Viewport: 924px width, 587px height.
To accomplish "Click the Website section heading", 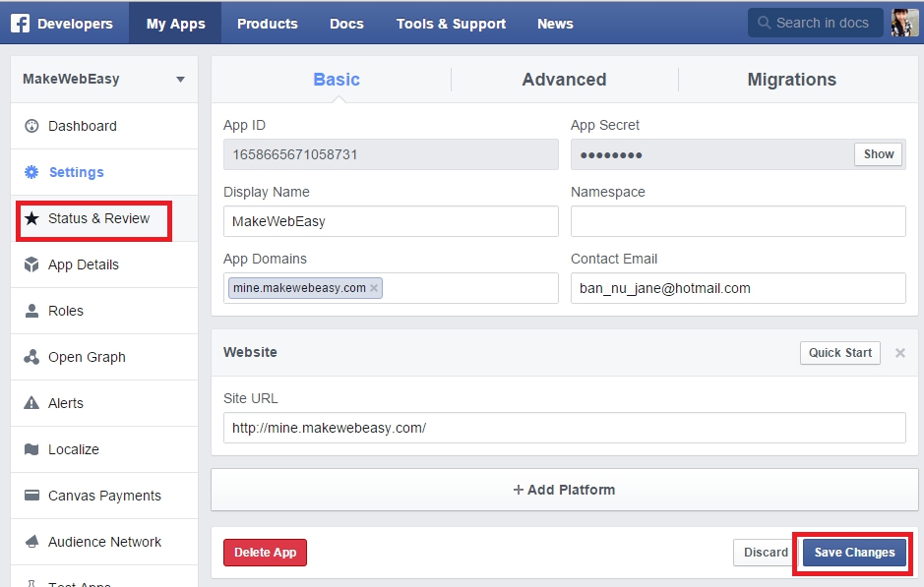I will pos(250,352).
